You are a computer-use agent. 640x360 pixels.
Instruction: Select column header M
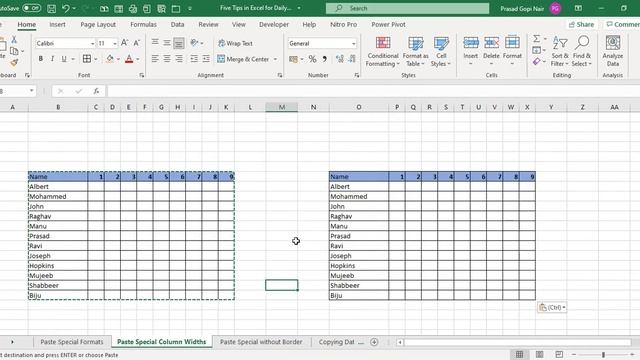tap(282, 107)
